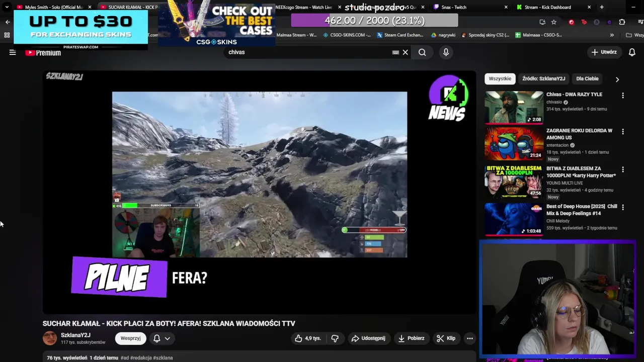Open the Sprzedaj skiny CS2 bookmark

pyautogui.click(x=485, y=35)
